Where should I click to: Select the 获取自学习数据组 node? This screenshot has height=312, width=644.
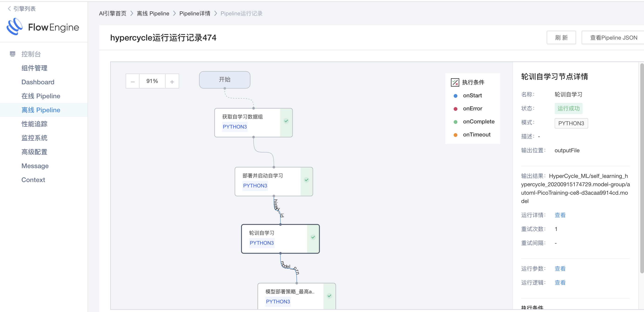tap(253, 123)
